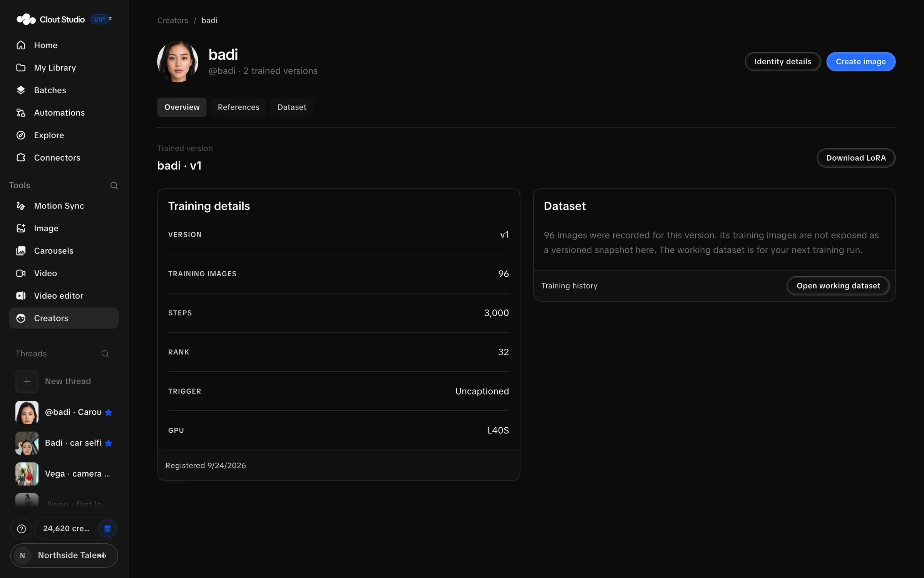Click the Uncaptioned trigger value
The width and height of the screenshot is (924, 578).
coord(482,391)
